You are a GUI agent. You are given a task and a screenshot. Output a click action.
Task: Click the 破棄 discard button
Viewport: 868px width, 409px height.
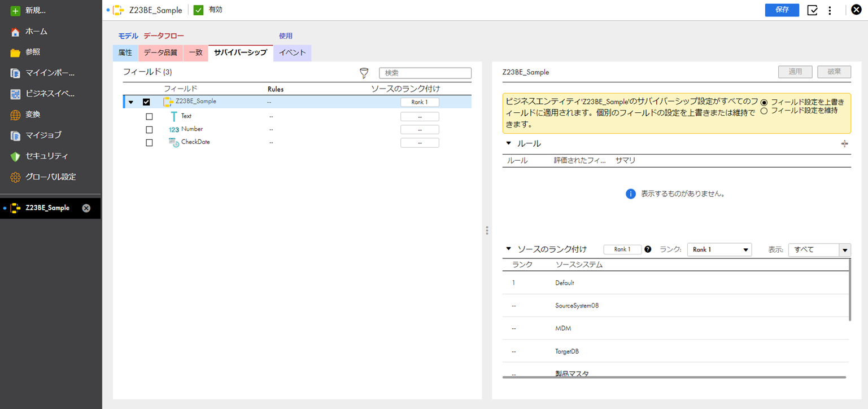click(835, 72)
